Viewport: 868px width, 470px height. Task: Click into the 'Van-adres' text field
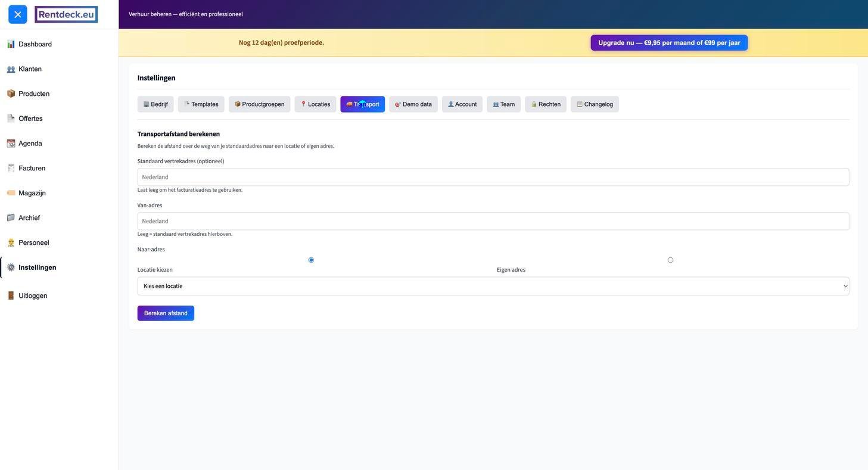point(493,222)
